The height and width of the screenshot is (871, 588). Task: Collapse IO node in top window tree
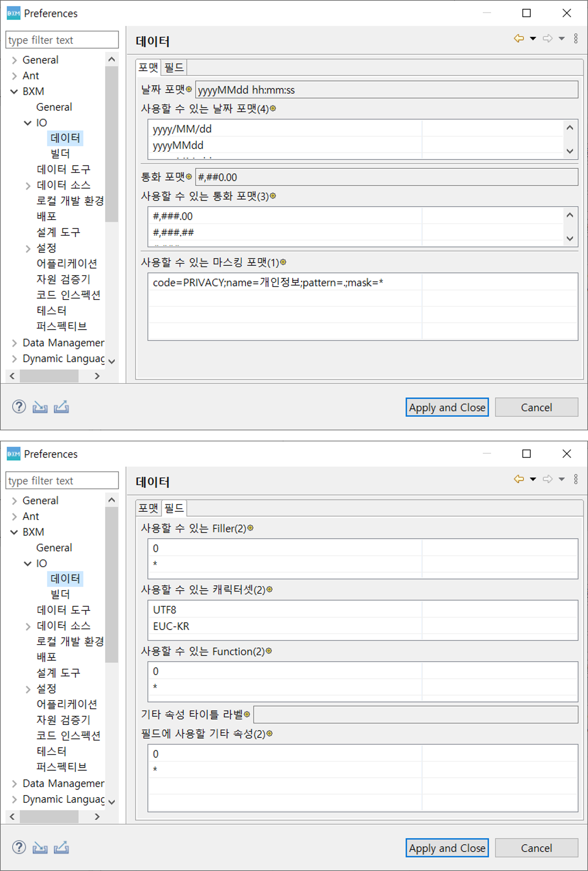pos(28,123)
